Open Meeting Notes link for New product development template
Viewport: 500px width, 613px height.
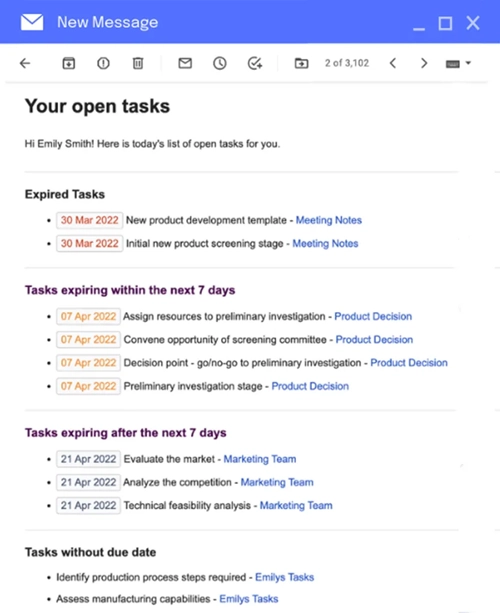[x=329, y=220]
